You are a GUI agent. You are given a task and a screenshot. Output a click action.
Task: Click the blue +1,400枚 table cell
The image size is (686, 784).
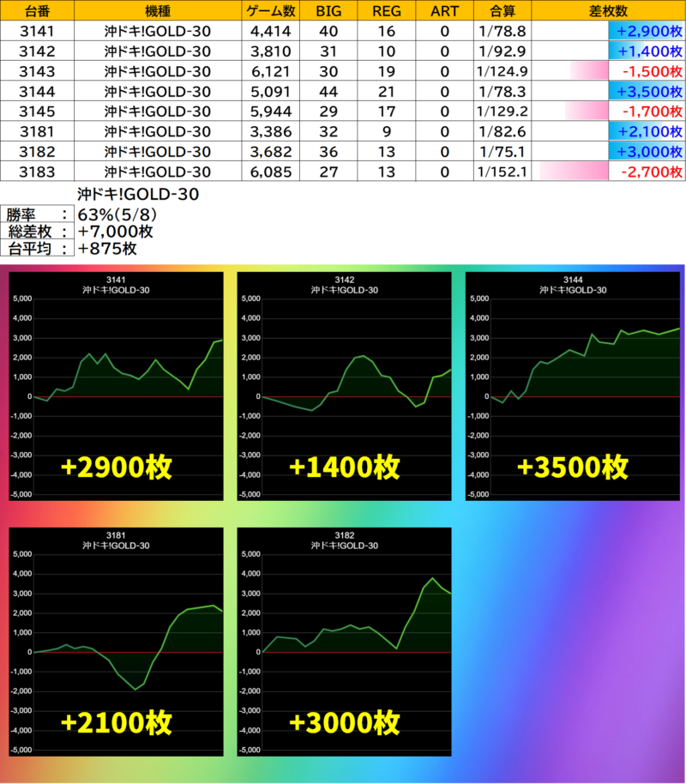(x=608, y=51)
